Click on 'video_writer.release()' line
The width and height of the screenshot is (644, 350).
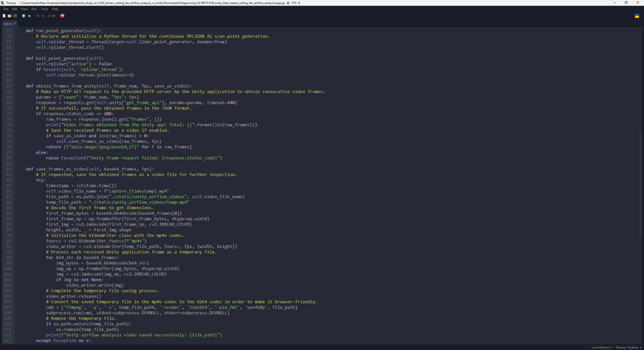pos(74,296)
